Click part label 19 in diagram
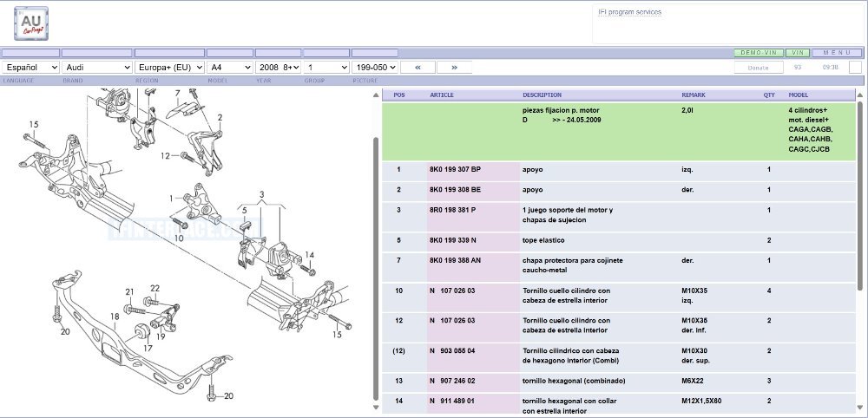The height and width of the screenshot is (418, 868). [161, 336]
